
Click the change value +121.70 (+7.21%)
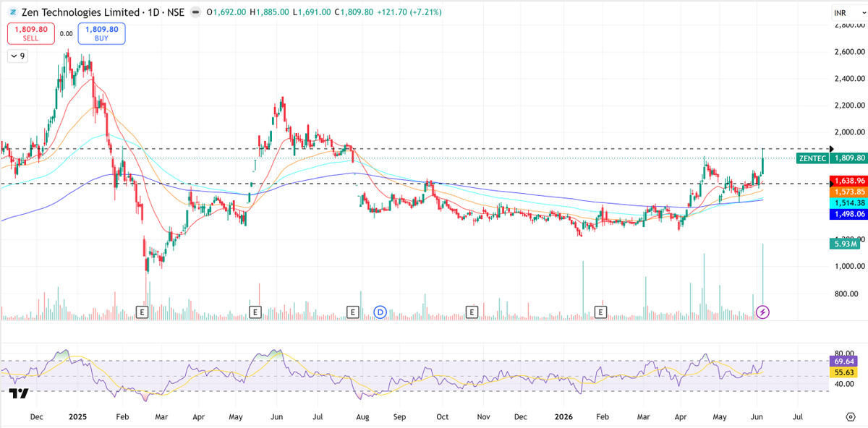click(x=409, y=12)
